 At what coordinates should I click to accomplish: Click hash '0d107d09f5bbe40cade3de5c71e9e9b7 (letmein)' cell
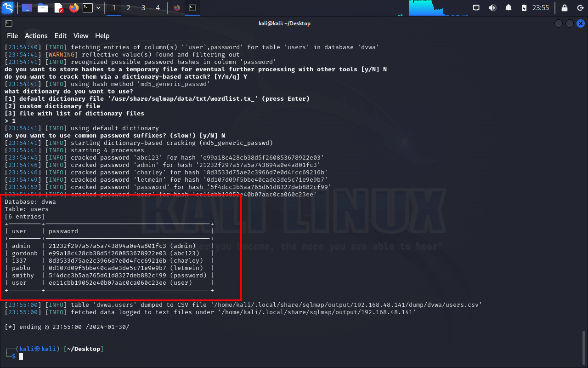126,268
